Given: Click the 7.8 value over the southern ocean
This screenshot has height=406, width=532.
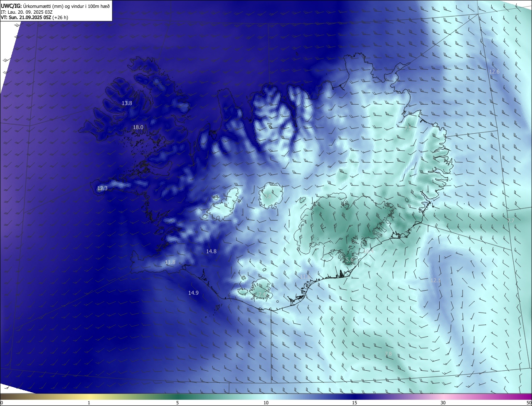Looking at the screenshot, I should [x=388, y=354].
